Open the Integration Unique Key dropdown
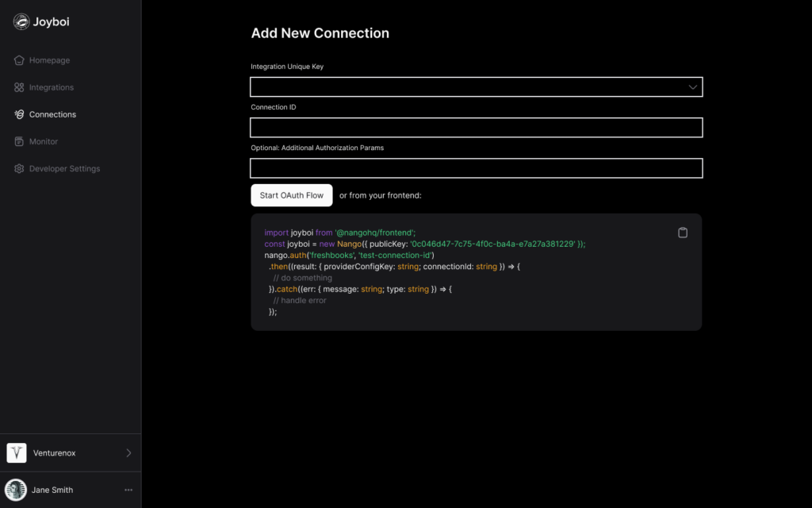Screen dimensions: 812x508 (x=476, y=87)
